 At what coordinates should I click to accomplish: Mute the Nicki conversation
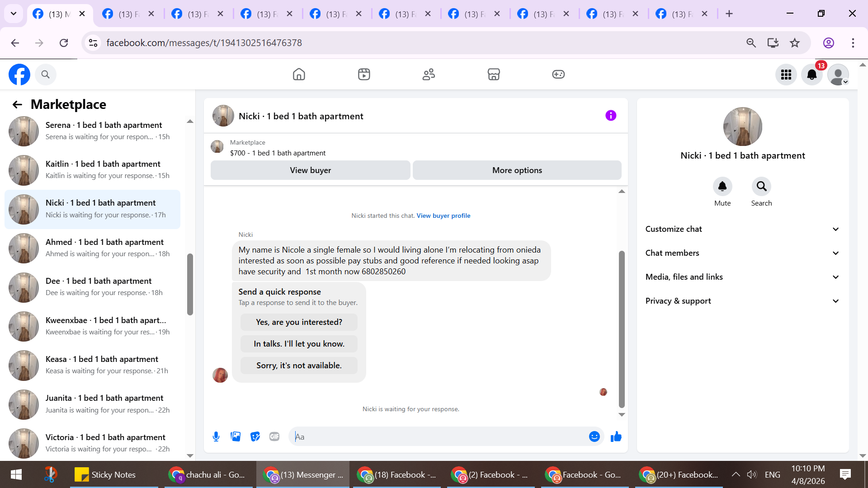click(722, 187)
